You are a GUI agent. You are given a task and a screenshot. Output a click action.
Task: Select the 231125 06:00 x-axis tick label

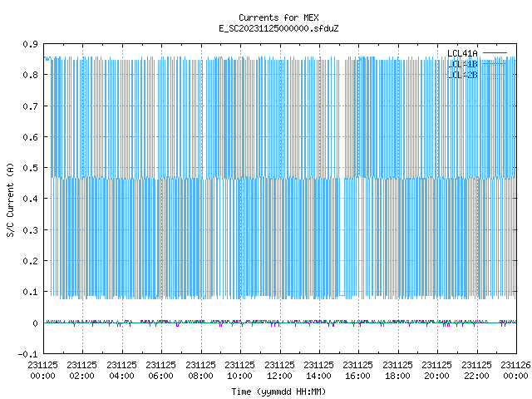pos(160,370)
